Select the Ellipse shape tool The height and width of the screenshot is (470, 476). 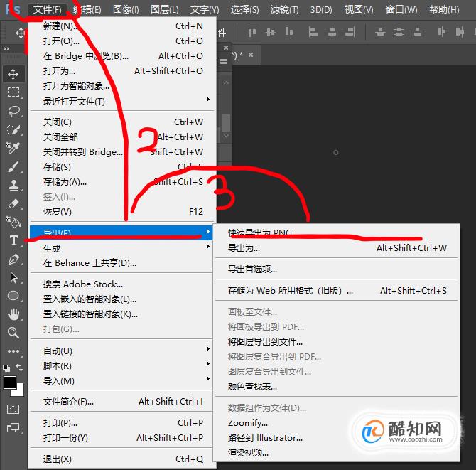point(13,296)
